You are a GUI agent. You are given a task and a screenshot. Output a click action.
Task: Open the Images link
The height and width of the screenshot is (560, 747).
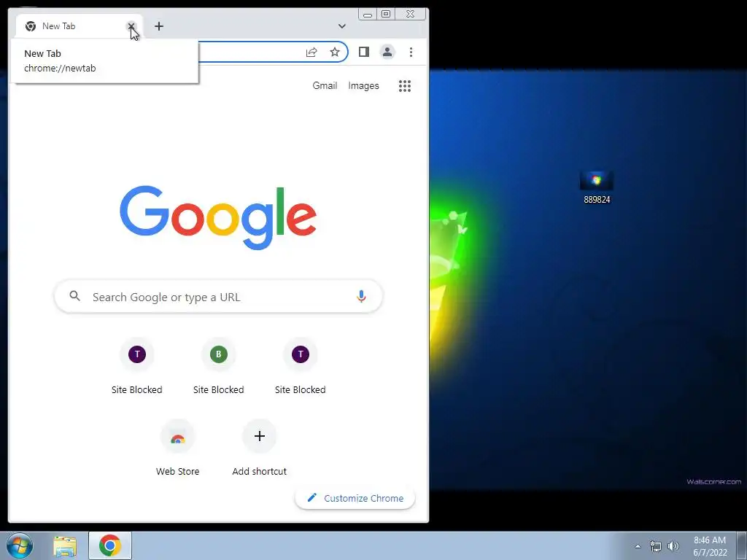click(363, 86)
